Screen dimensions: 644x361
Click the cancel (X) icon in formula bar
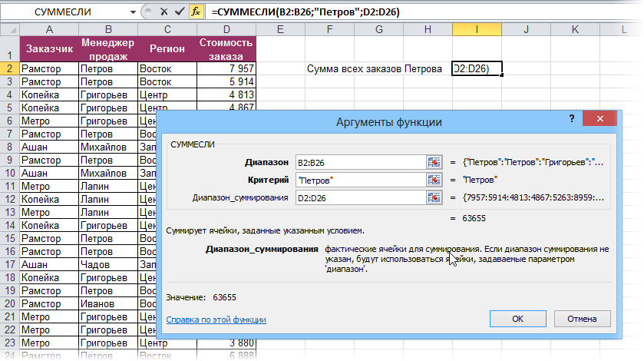163,12
